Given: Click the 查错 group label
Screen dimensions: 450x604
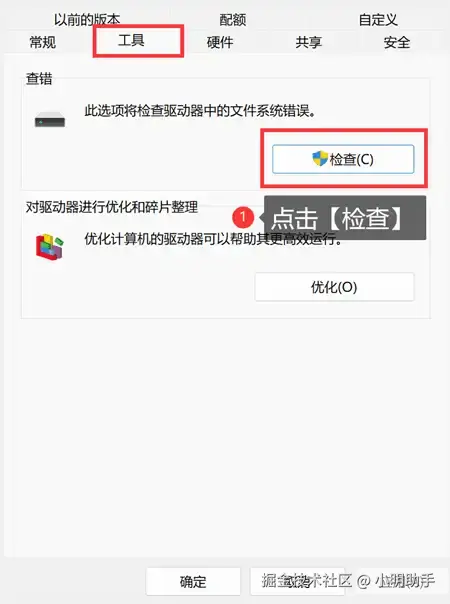Looking at the screenshot, I should point(39,79).
